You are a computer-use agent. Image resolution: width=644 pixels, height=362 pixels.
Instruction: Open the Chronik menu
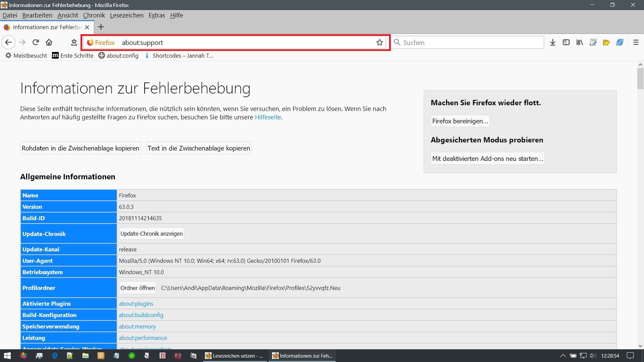click(x=94, y=15)
